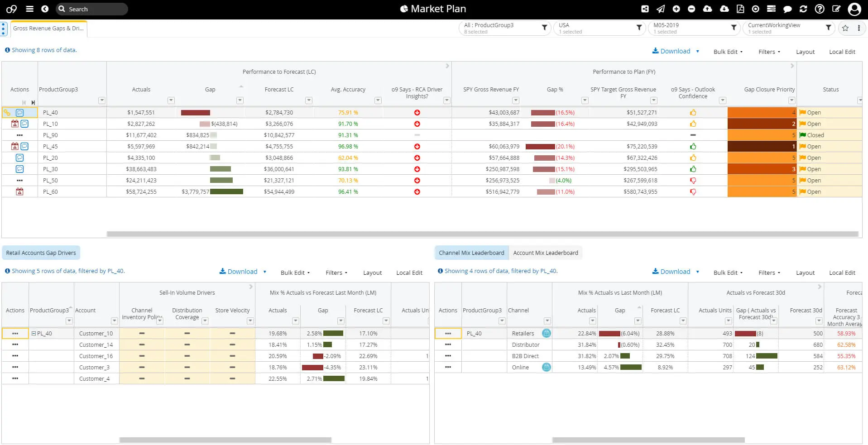
Task: Click Layout in the top grid toolbar
Action: 805,52
